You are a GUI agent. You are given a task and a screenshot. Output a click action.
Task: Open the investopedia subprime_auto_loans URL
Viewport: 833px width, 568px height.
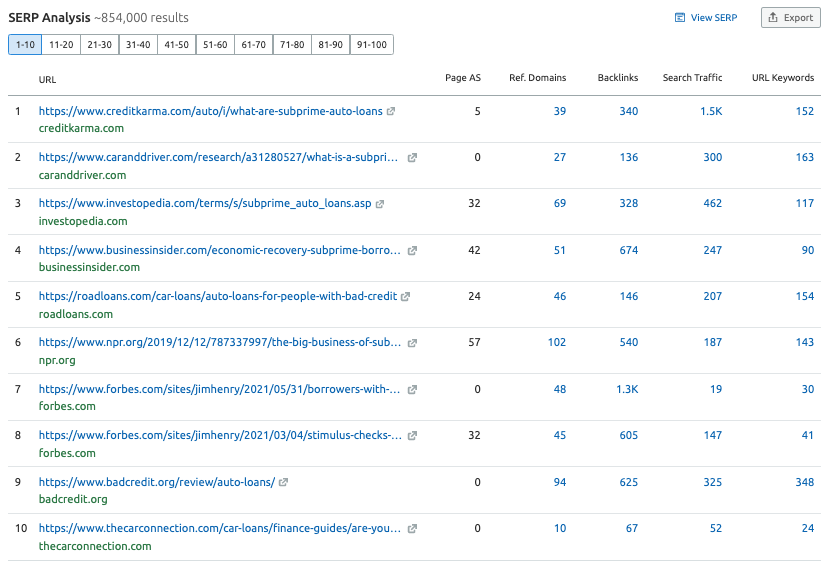(x=205, y=204)
